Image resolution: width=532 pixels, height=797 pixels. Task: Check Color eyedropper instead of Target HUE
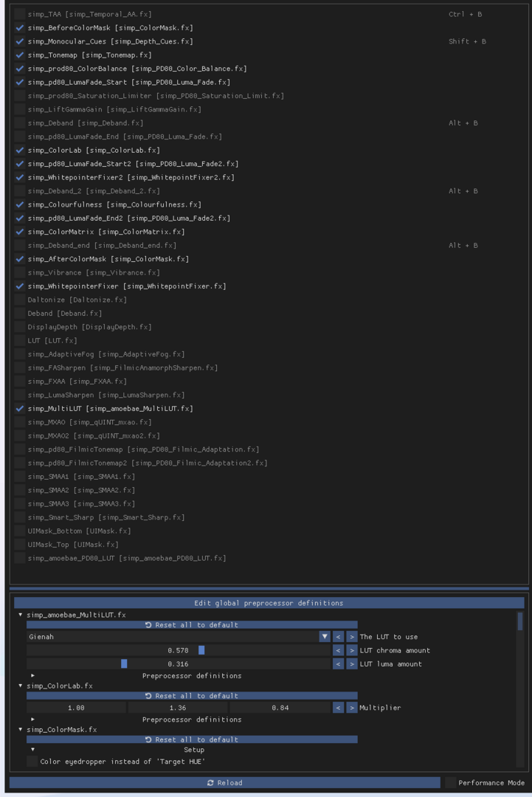pyautogui.click(x=32, y=762)
